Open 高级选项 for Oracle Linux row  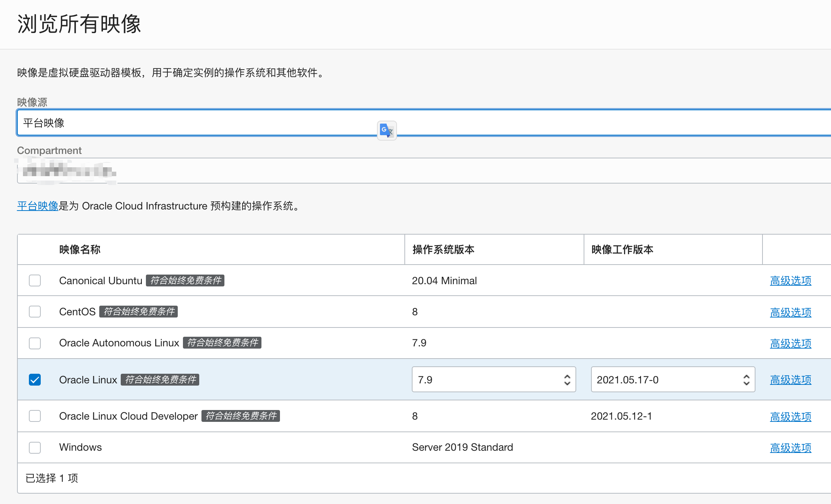tap(790, 380)
